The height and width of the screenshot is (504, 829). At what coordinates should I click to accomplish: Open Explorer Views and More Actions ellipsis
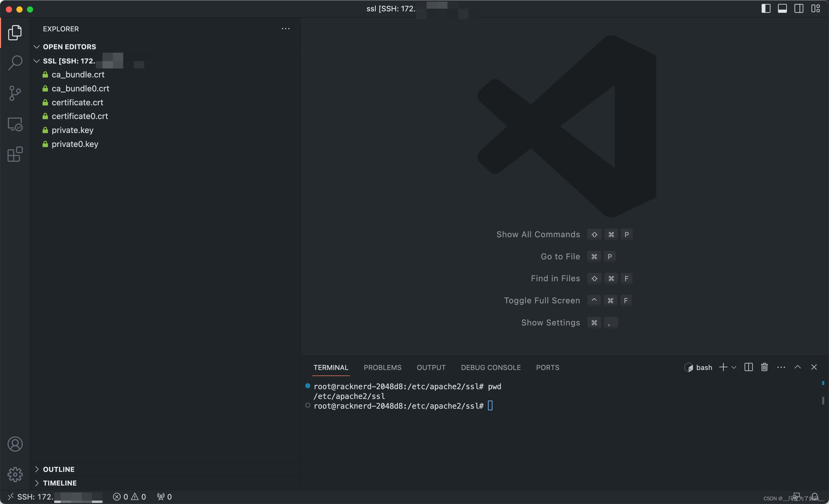coord(286,29)
